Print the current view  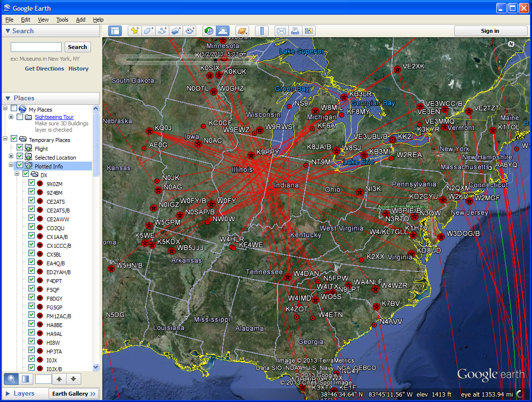(295, 31)
